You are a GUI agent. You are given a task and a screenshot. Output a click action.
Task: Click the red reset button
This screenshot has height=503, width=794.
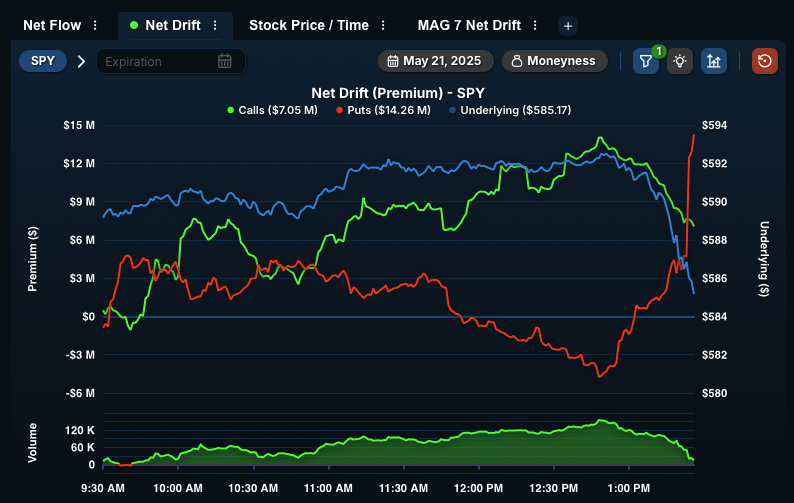pos(765,61)
